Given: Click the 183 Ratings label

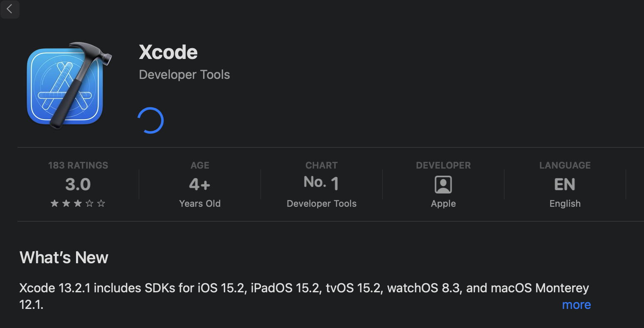Looking at the screenshot, I should 78,165.
